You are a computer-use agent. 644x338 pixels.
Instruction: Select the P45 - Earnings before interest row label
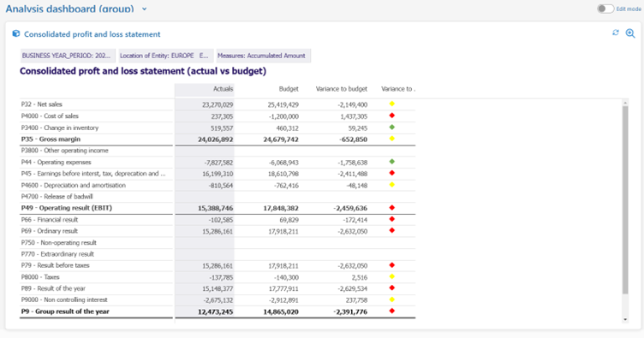tap(93, 174)
